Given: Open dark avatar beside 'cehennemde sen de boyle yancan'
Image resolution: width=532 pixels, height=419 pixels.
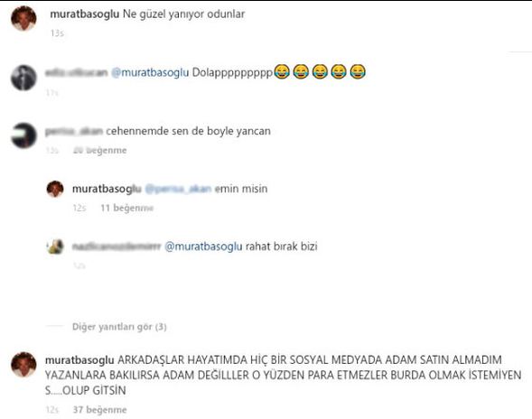Looking at the screenshot, I should [23, 135].
